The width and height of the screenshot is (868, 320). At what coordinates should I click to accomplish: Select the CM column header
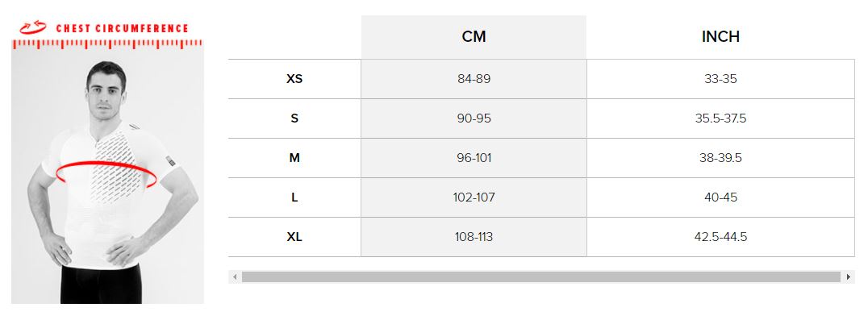474,36
